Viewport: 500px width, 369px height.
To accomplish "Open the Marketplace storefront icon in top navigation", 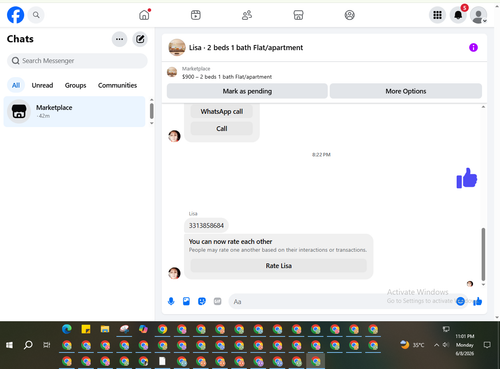I will point(298,15).
